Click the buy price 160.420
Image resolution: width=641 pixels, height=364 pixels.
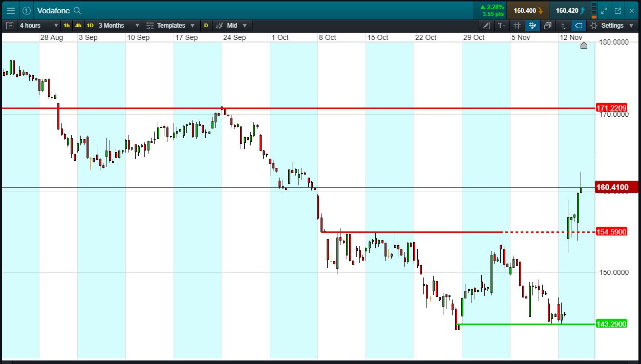click(570, 10)
